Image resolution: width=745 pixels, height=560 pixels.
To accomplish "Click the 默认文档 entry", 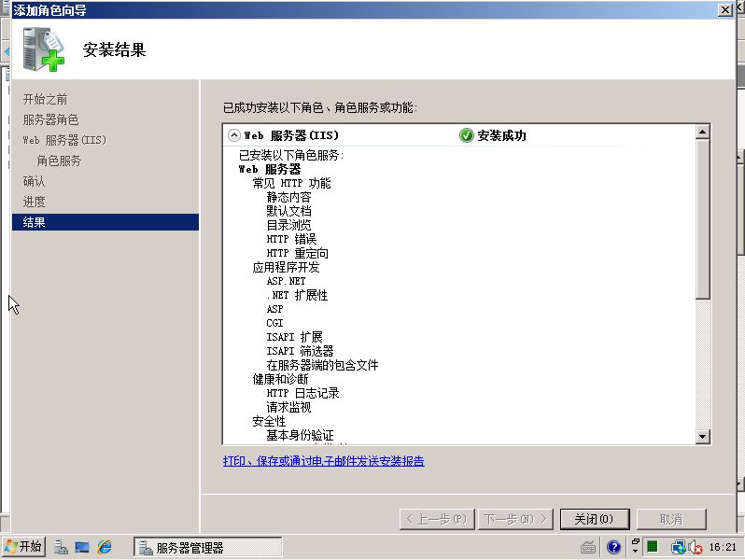I will pyautogui.click(x=288, y=211).
